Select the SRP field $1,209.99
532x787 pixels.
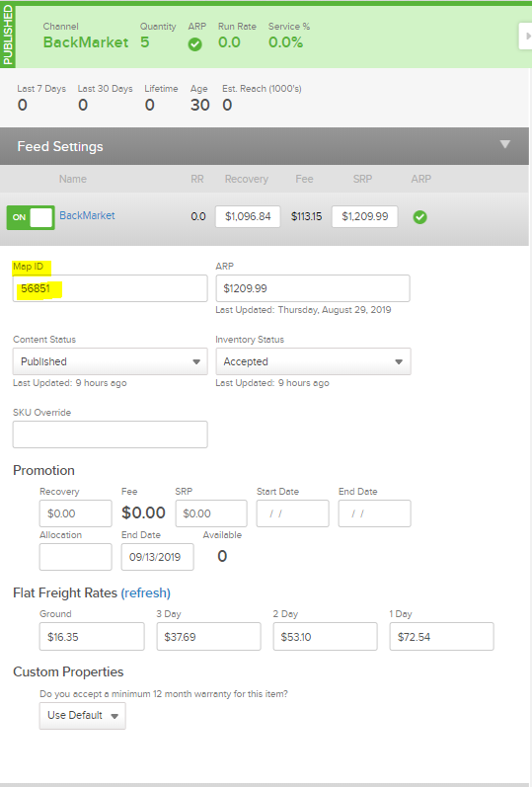365,216
